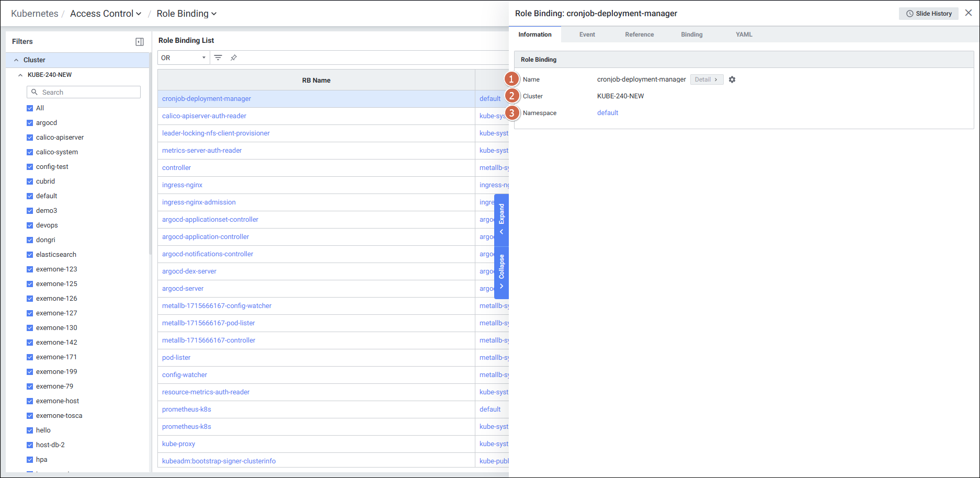
Task: Click the Collapse side panel handle
Action: [x=502, y=272]
